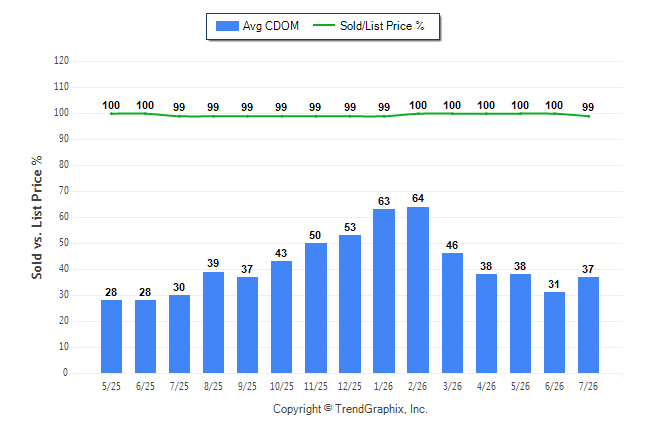Viewport: 646px width, 434px height.
Task: Click the 5/25 bar labeled 28
Action: [111, 336]
